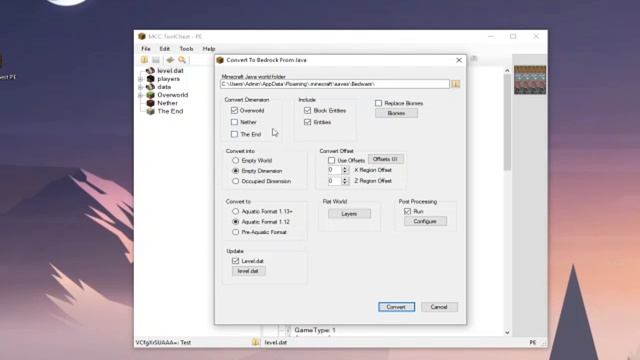This screenshot has width=640, height=360.
Task: Enable the Replace Biomes checkbox
Action: coord(378,103)
